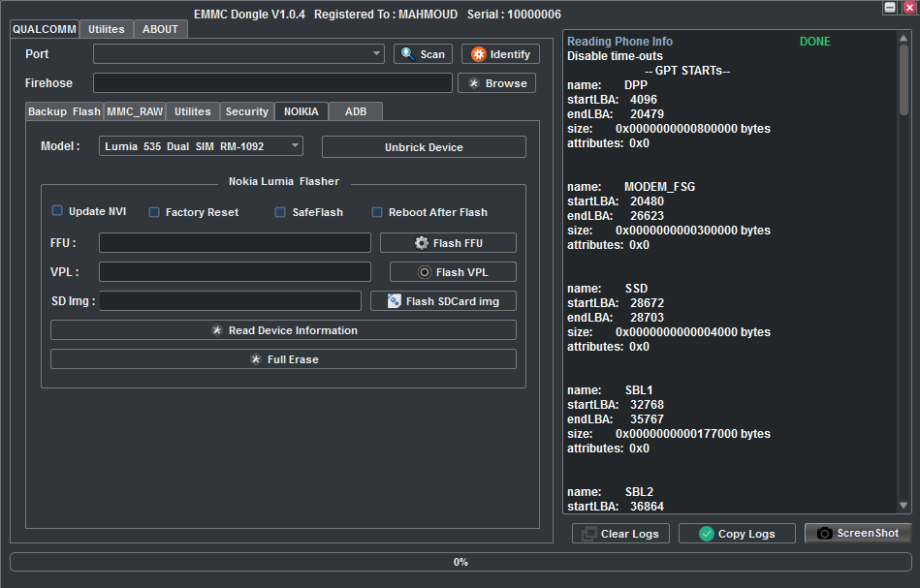Enable the Update NVI checkbox
The image size is (920, 588).
(x=57, y=210)
